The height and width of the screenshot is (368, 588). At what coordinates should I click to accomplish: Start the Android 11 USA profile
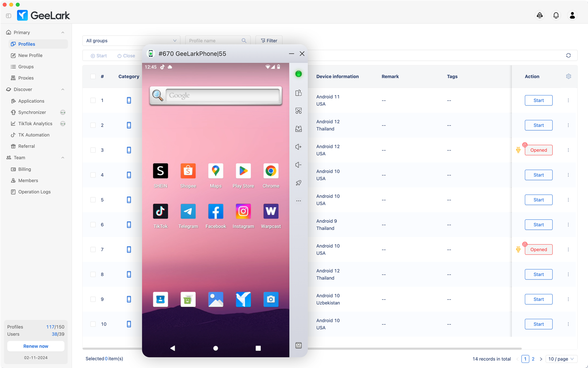pos(538,100)
